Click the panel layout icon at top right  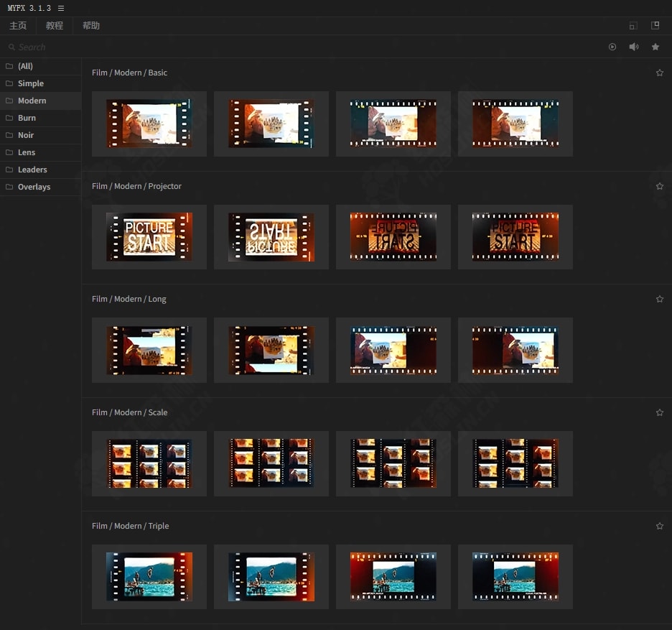click(x=655, y=25)
